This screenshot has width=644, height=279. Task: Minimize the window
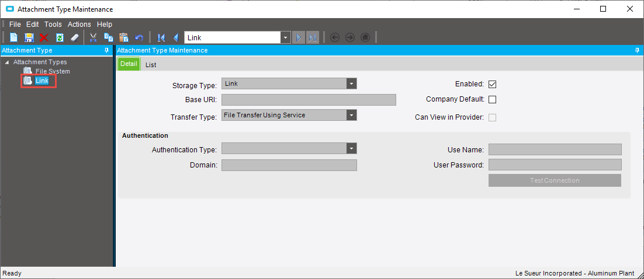[x=576, y=9]
